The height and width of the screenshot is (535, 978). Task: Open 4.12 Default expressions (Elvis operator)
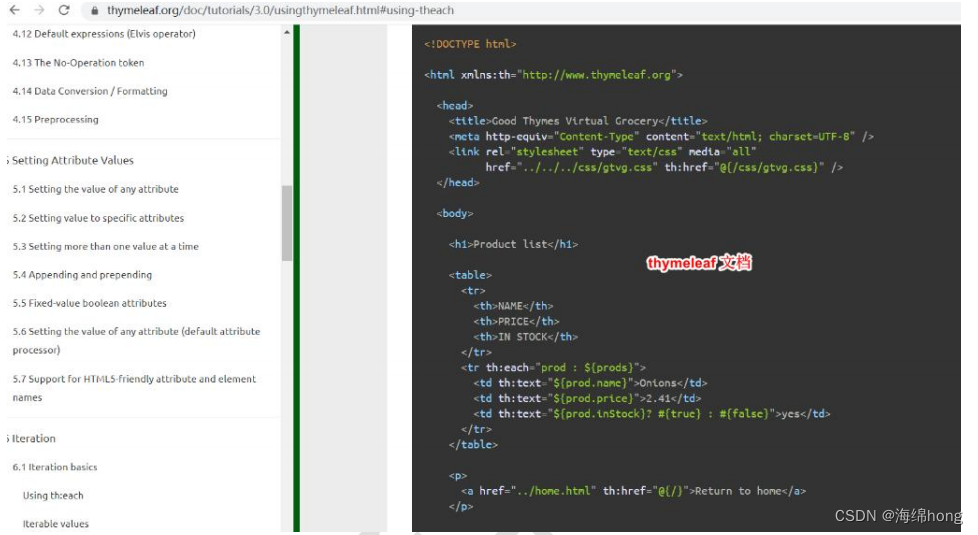pyautogui.click(x=104, y=34)
